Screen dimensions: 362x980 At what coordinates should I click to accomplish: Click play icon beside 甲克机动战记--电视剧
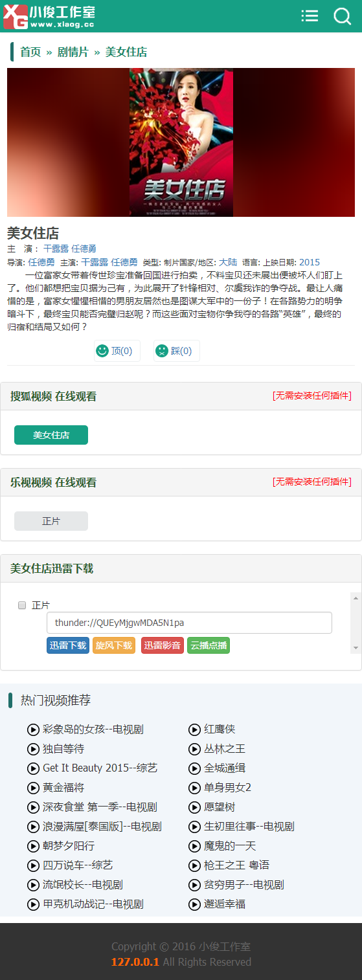pos(33,904)
